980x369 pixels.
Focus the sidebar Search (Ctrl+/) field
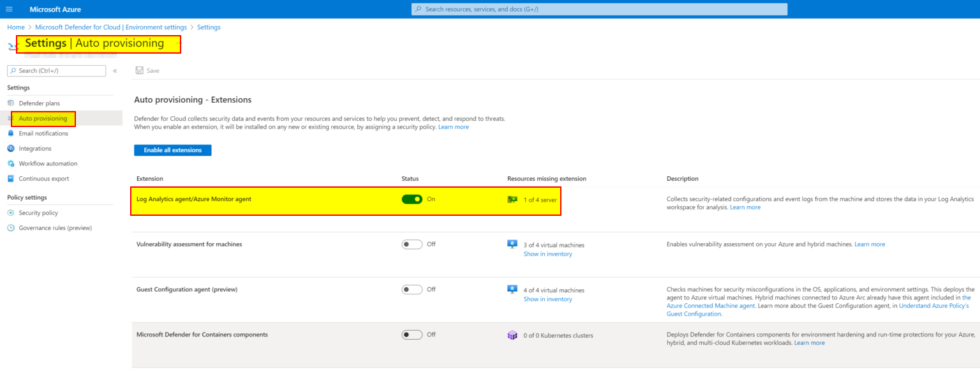click(x=56, y=71)
